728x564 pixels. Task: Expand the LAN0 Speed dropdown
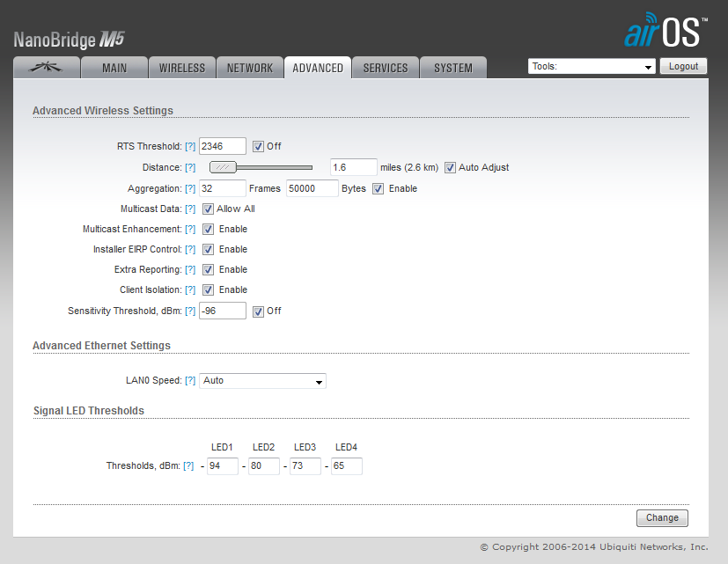point(262,381)
